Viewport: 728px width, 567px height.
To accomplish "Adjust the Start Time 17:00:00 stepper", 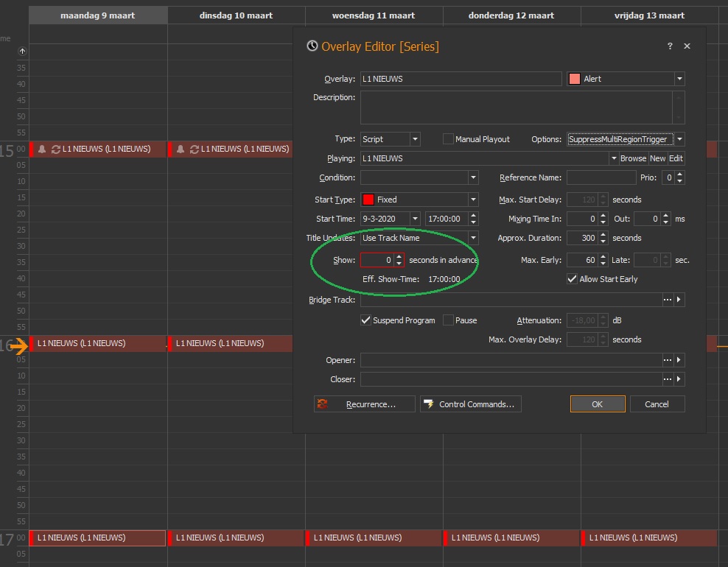I will click(x=473, y=219).
